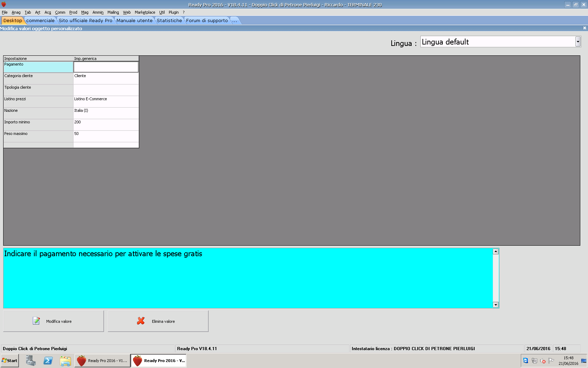
Task: Open the Mag menu
Action: (85, 12)
